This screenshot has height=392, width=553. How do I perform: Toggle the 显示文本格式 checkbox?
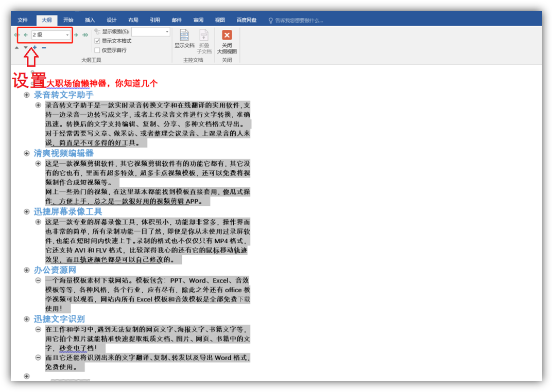(x=97, y=41)
